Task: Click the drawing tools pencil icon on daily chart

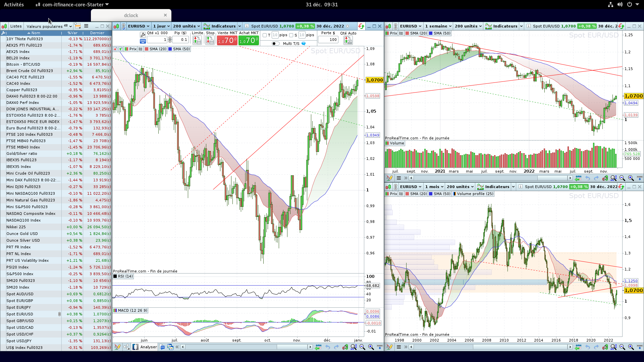Action: click(117, 347)
